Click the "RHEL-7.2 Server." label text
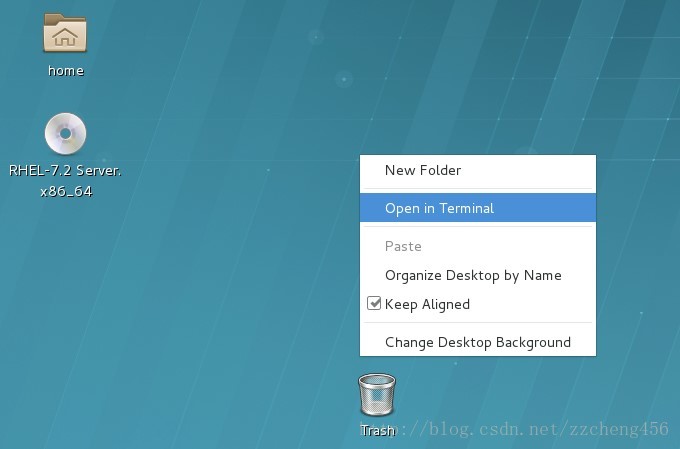Image resolution: width=680 pixels, height=449 pixels. click(x=65, y=170)
